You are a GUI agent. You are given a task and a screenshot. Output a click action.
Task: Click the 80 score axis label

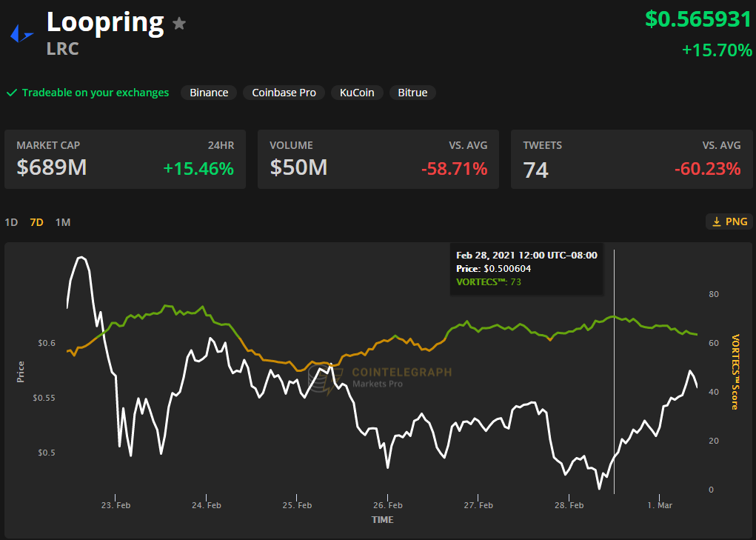point(714,294)
